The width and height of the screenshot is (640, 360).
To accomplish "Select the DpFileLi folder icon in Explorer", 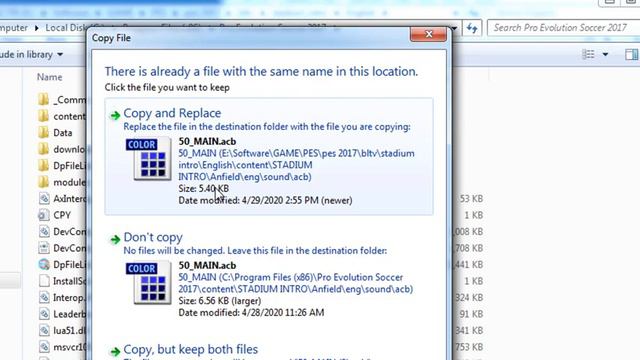I will click(x=43, y=165).
